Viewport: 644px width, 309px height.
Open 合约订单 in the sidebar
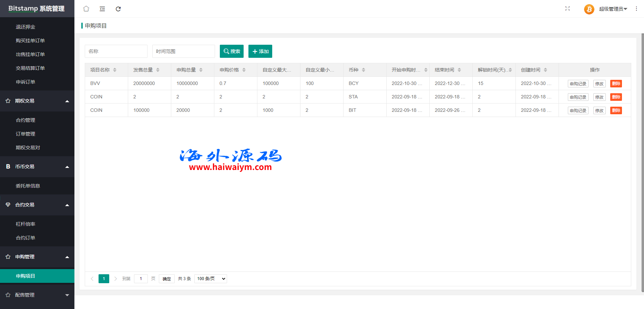[x=25, y=238]
